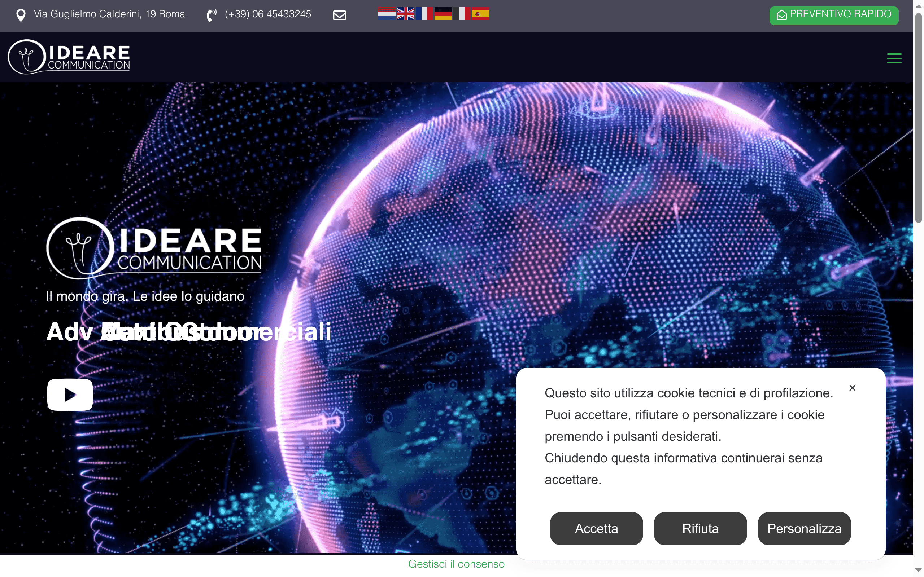Accept cookies with Accetta
The width and height of the screenshot is (924, 577).
pos(596,529)
